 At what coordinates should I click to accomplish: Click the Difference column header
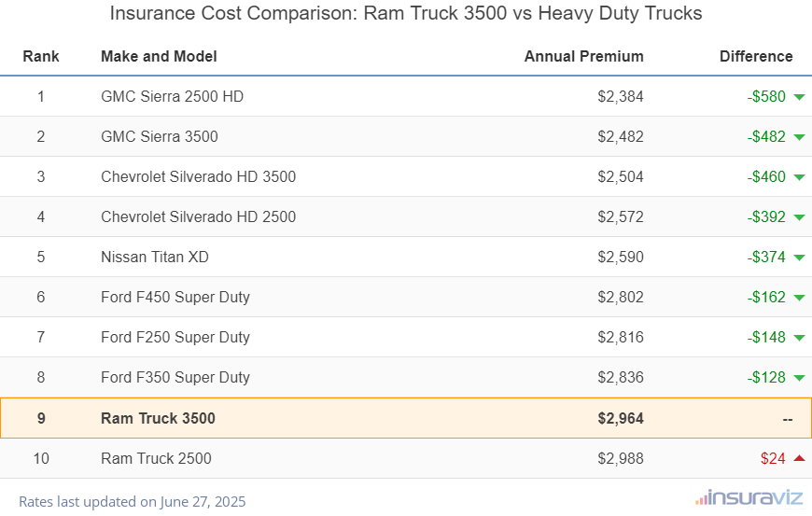(x=756, y=56)
